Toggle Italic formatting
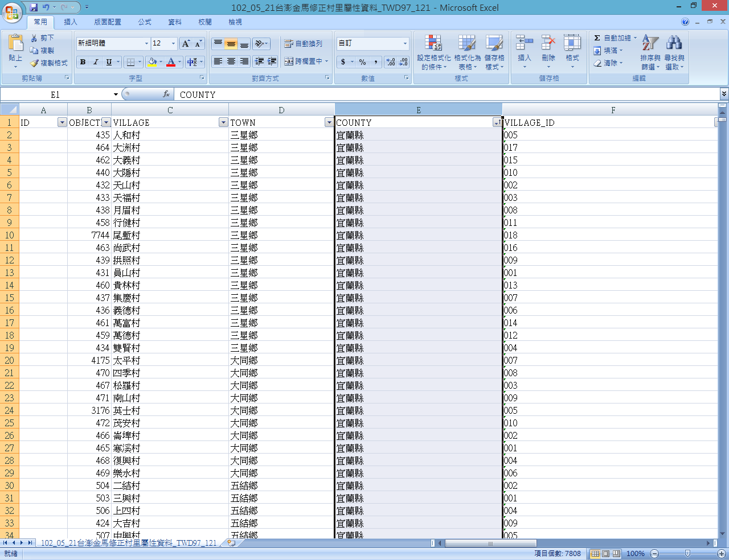This screenshot has width=729, height=560. pos(96,62)
